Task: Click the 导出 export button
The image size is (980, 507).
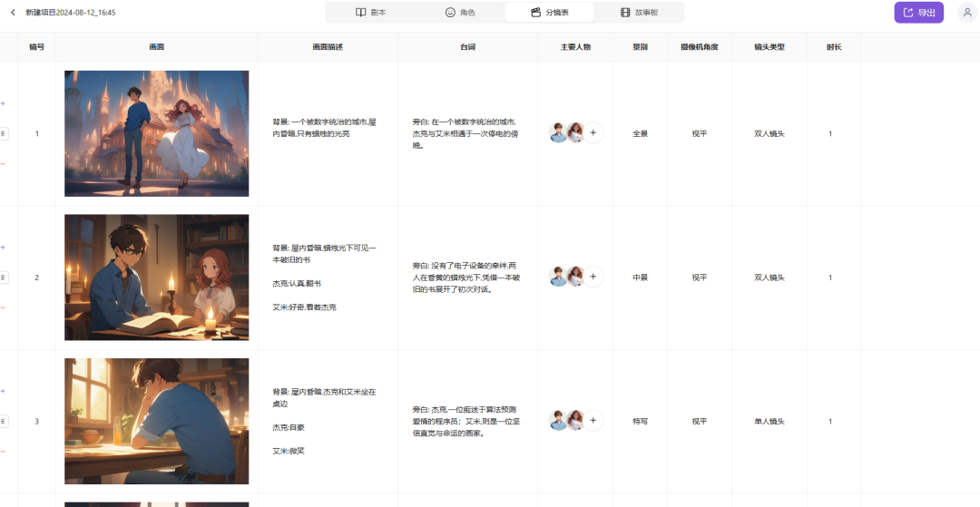Action: coord(918,13)
